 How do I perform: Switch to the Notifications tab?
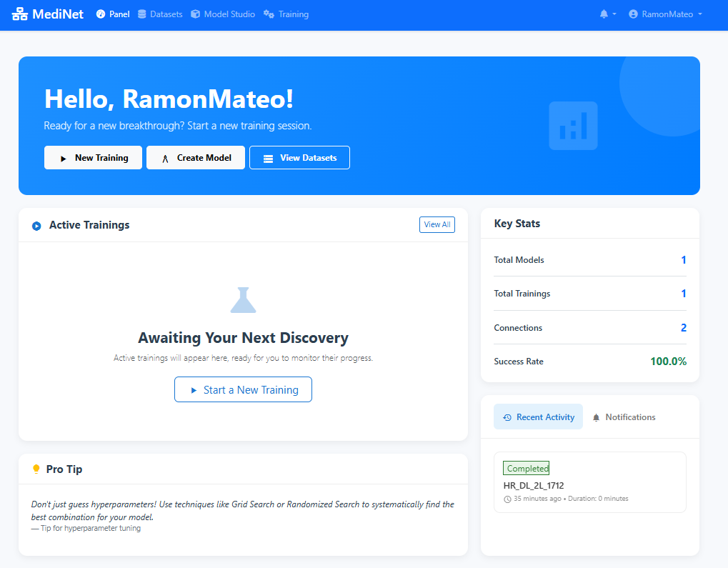(x=624, y=417)
